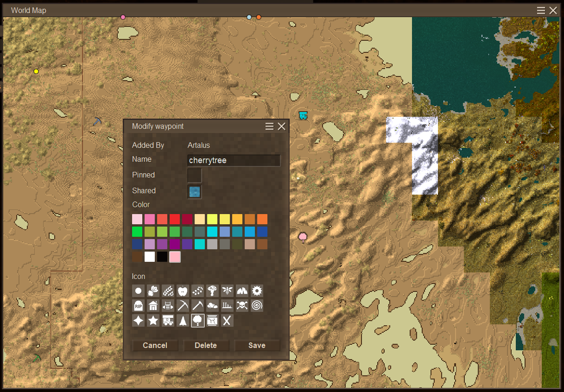Image resolution: width=564 pixels, height=392 pixels.
Task: Select the pine tree waypoint icon
Action: coord(183,321)
